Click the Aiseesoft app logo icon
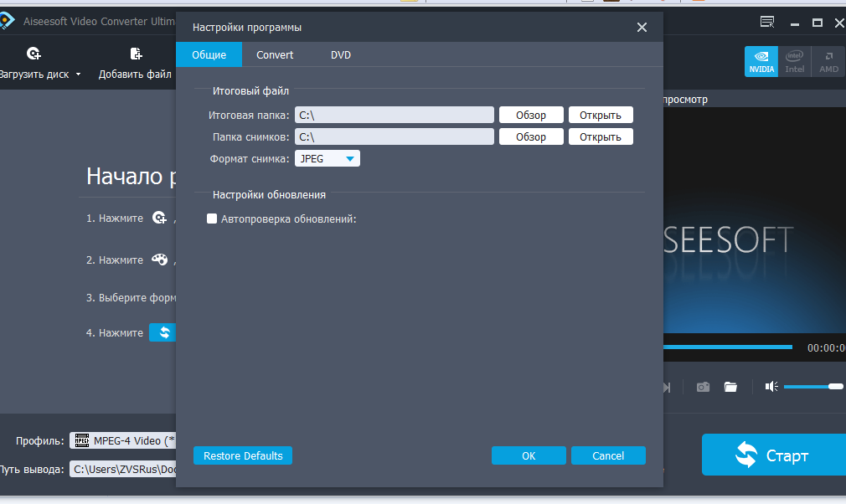 coord(6,21)
